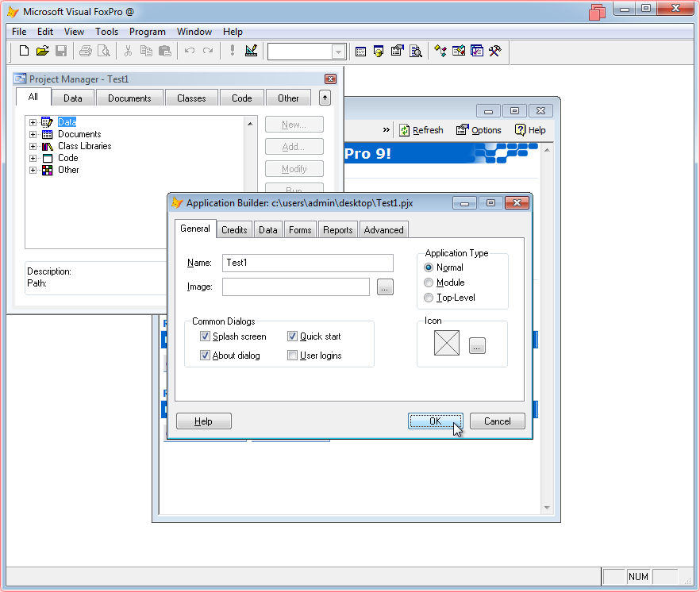Image resolution: width=700 pixels, height=592 pixels.
Task: Create a new file with toolbar icon
Action: tap(24, 51)
